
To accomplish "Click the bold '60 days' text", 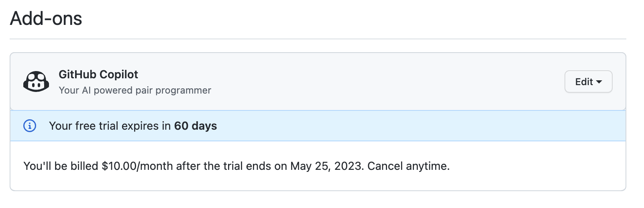I will tap(196, 126).
